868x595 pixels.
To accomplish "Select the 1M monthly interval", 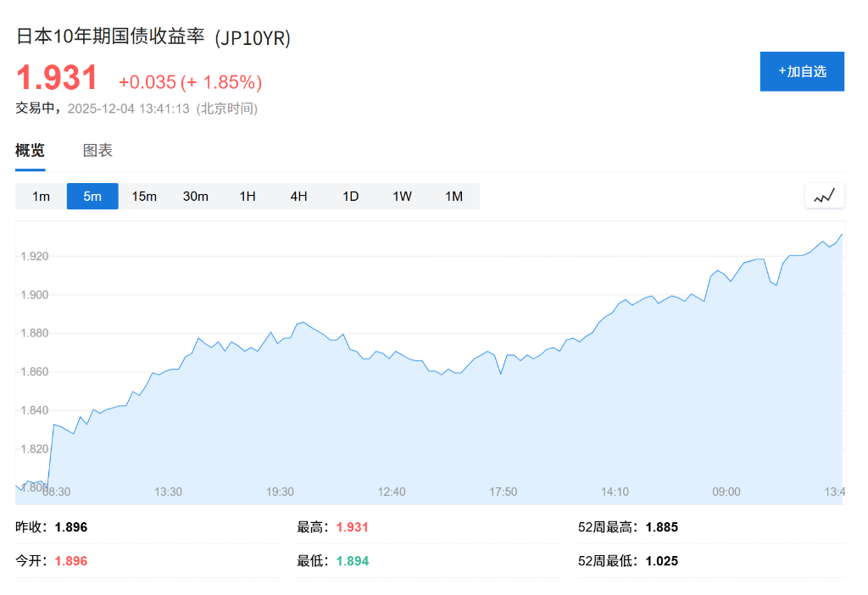I will (x=453, y=196).
